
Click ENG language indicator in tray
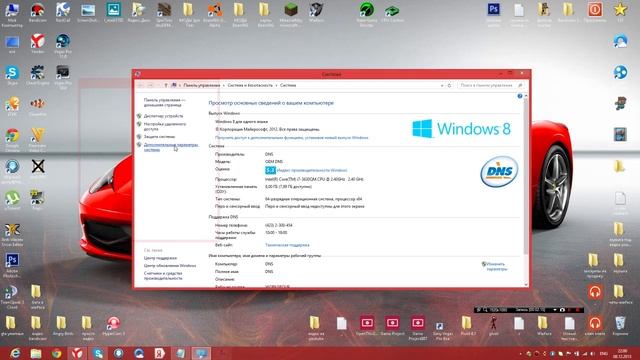pyautogui.click(x=604, y=353)
